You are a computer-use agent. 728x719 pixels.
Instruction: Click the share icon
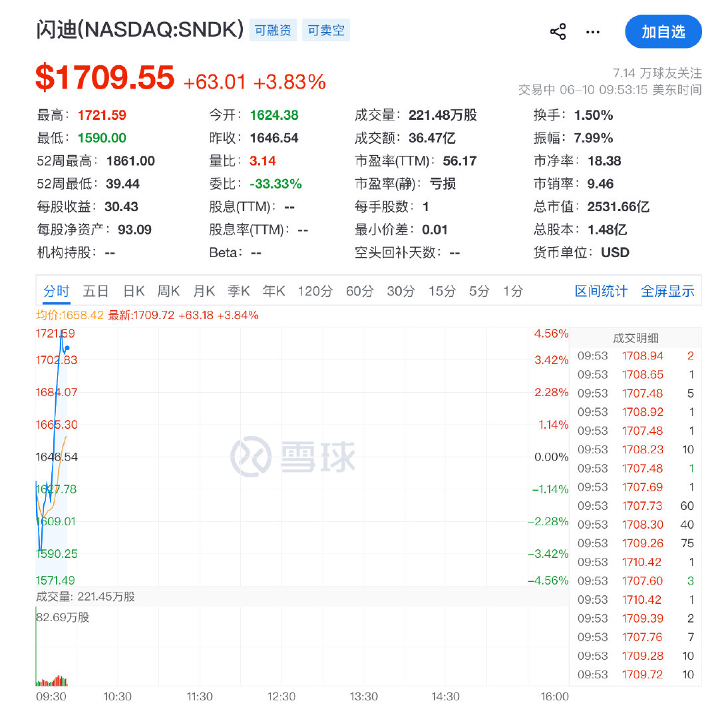(558, 31)
